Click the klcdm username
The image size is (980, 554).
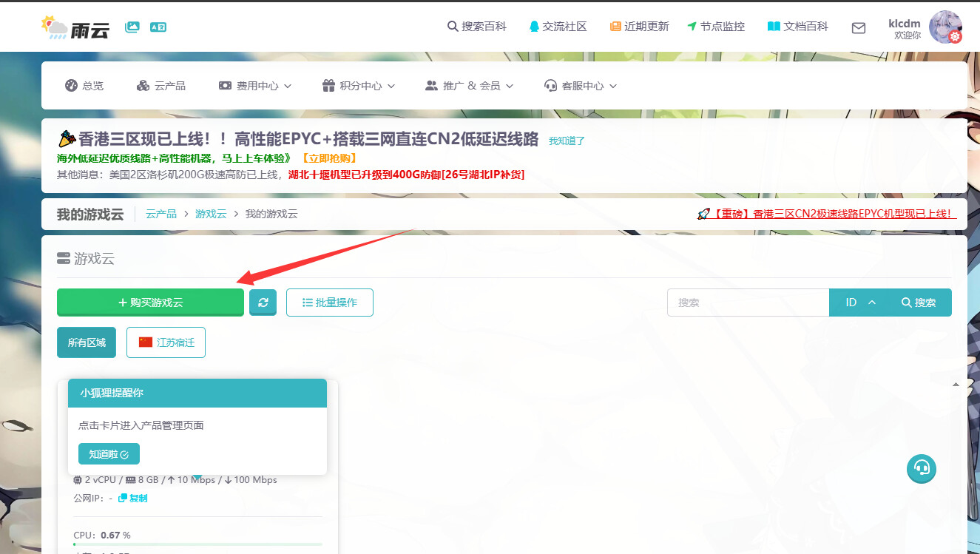pos(905,24)
